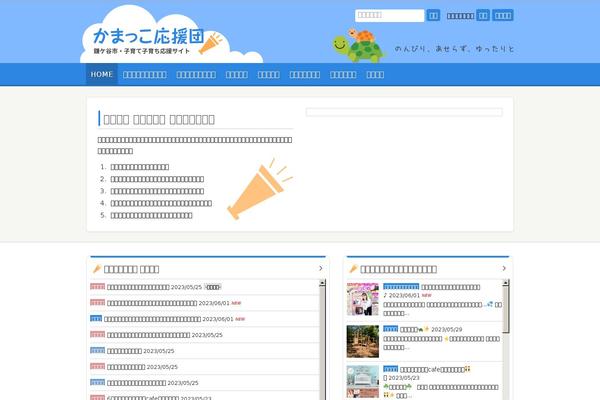Screen dimensions: 600x400
Task: Grab the blog panel scrollbar thumb
Action: click(506, 309)
